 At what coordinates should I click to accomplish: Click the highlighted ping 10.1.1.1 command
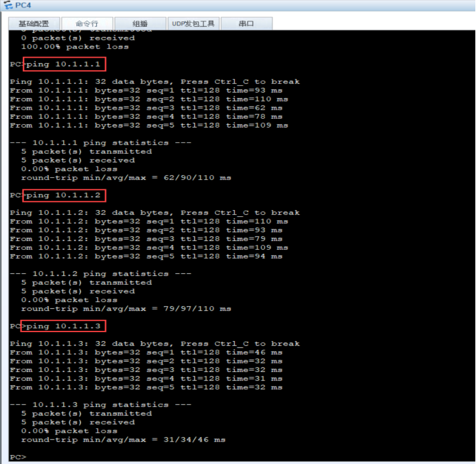[65, 64]
